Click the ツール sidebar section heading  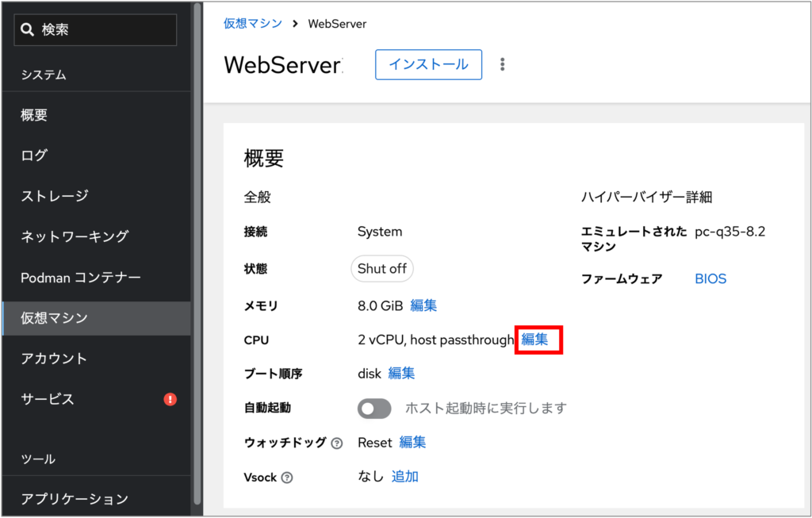click(x=38, y=459)
